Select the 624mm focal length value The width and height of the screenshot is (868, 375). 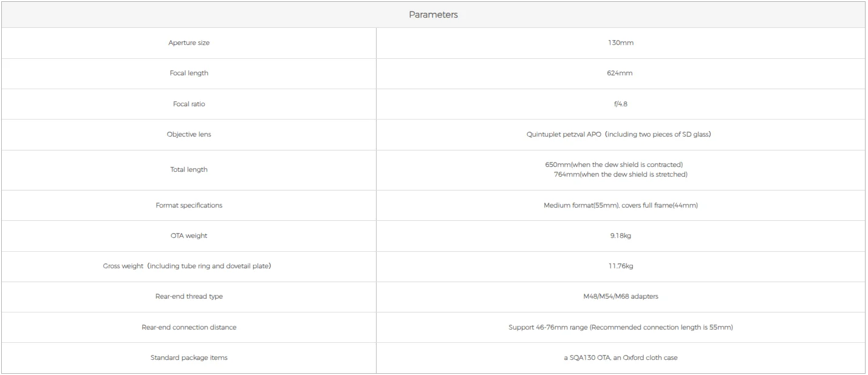620,73
